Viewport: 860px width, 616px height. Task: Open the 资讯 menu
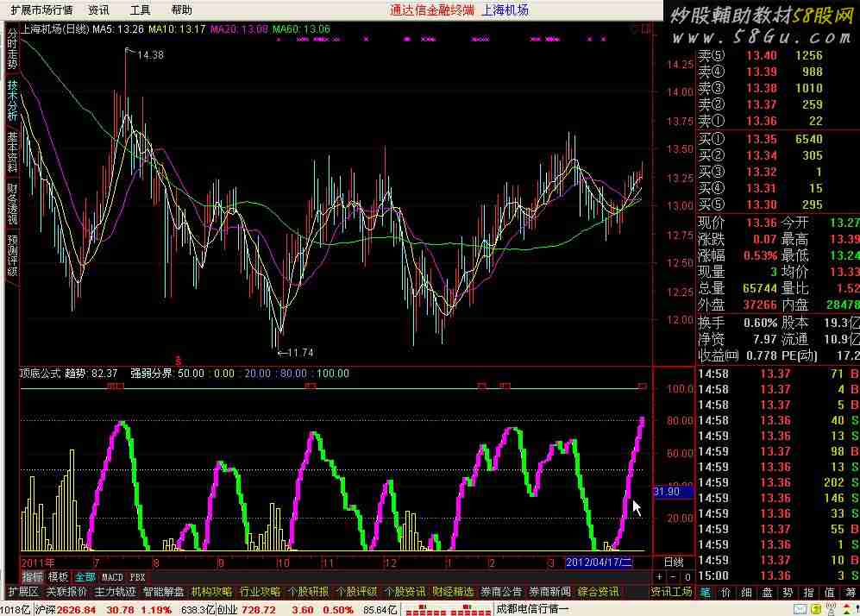(98, 9)
